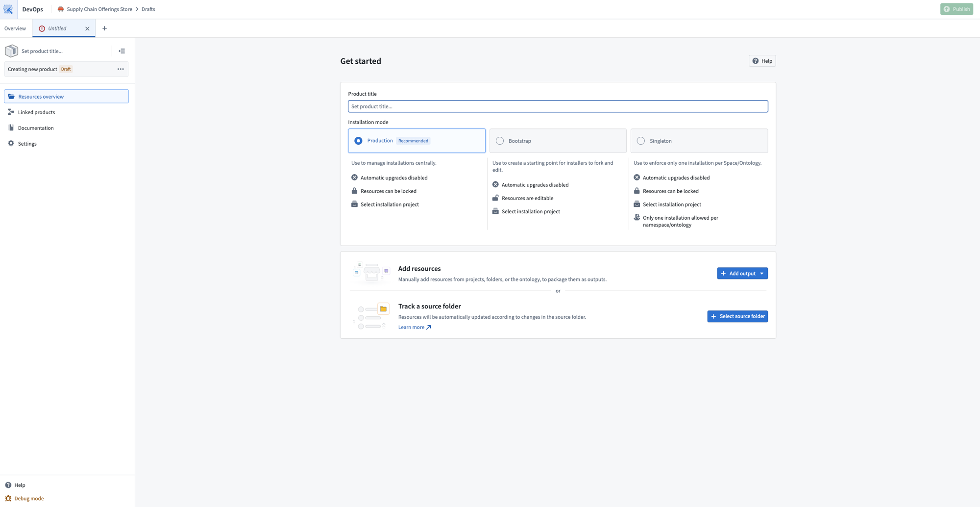Click the folder icon in Track a source folder
Viewport: 980px width, 507px height.
(x=383, y=309)
